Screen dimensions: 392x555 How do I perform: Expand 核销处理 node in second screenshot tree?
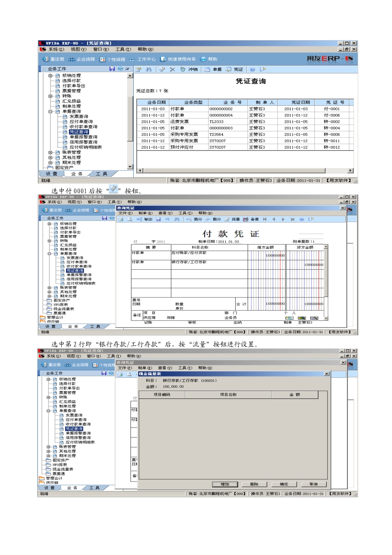(x=49, y=224)
